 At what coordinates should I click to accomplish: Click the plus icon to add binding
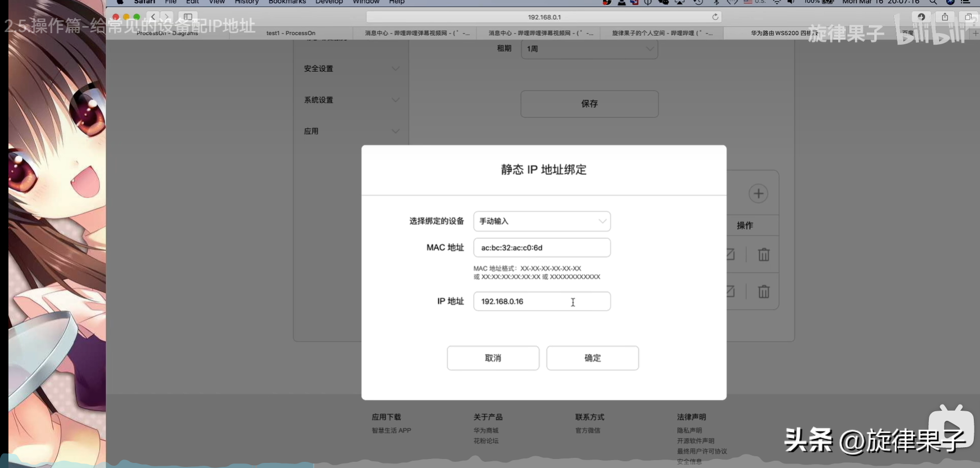pyautogui.click(x=758, y=194)
